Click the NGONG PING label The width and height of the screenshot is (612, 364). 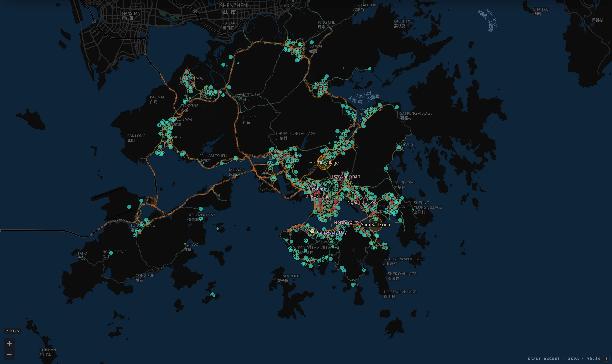(114, 254)
